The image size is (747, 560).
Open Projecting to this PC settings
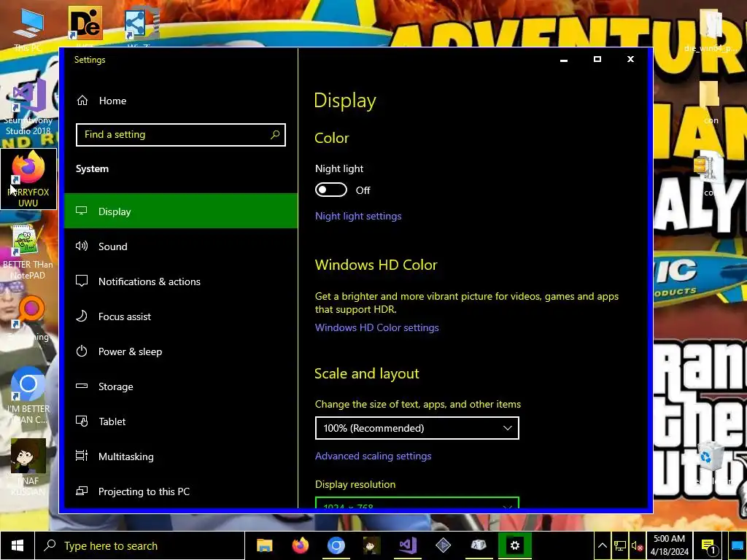181,491
